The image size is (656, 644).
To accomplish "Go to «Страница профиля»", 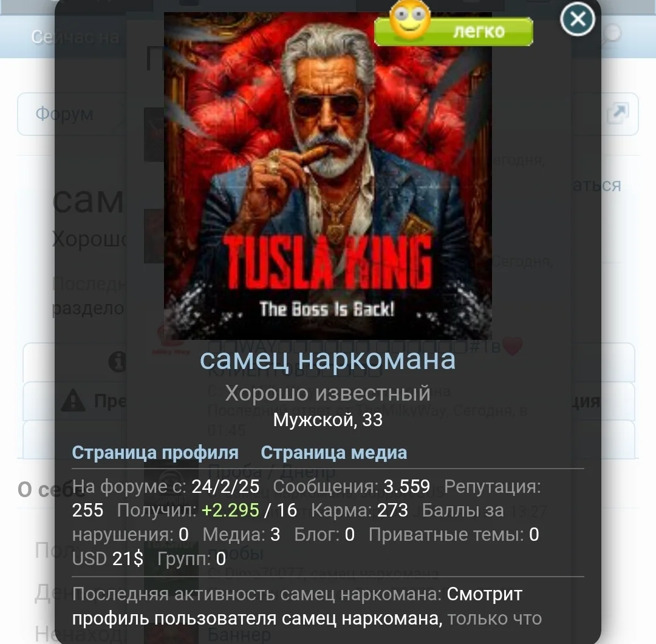I will pos(155,452).
